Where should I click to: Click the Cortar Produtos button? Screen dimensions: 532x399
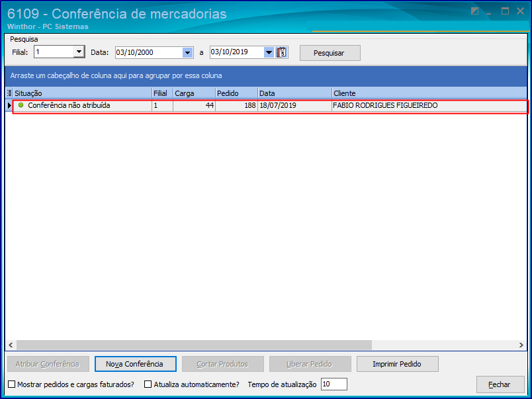click(222, 364)
